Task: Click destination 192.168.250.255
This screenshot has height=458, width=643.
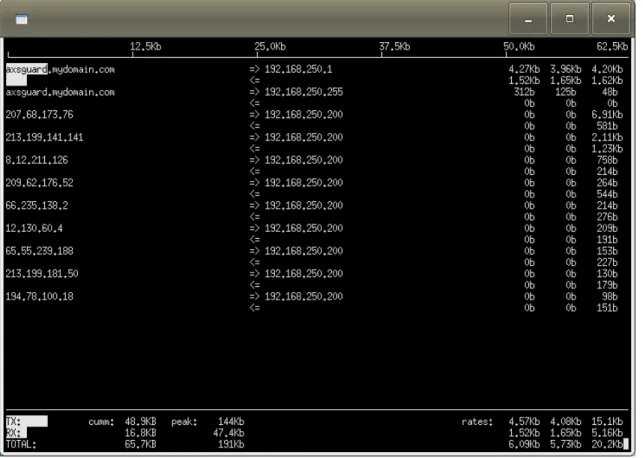Action: tap(303, 92)
